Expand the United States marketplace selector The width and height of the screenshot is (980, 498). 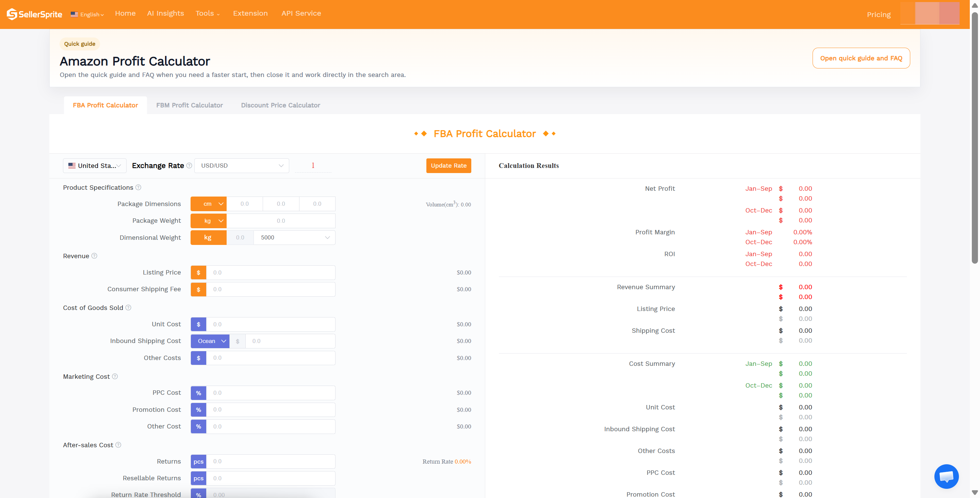point(94,165)
